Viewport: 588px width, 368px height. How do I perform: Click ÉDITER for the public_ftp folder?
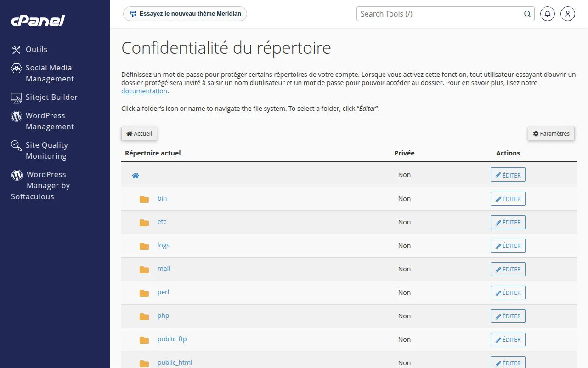pyautogui.click(x=508, y=339)
